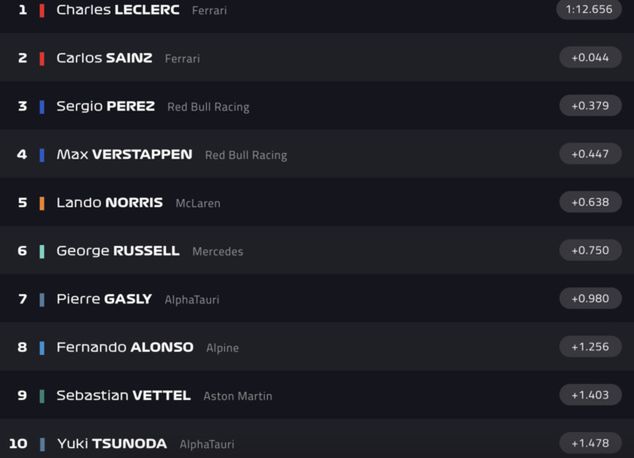634x458 pixels.
Task: Click the +1.256 gap badge
Action: point(590,347)
